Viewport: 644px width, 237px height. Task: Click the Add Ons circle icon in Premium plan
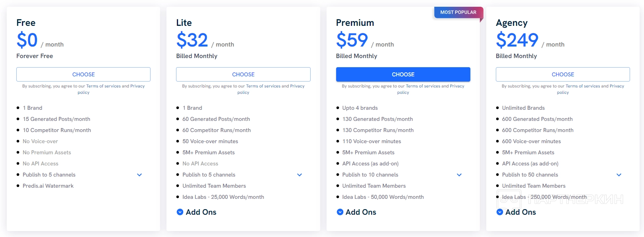click(340, 212)
